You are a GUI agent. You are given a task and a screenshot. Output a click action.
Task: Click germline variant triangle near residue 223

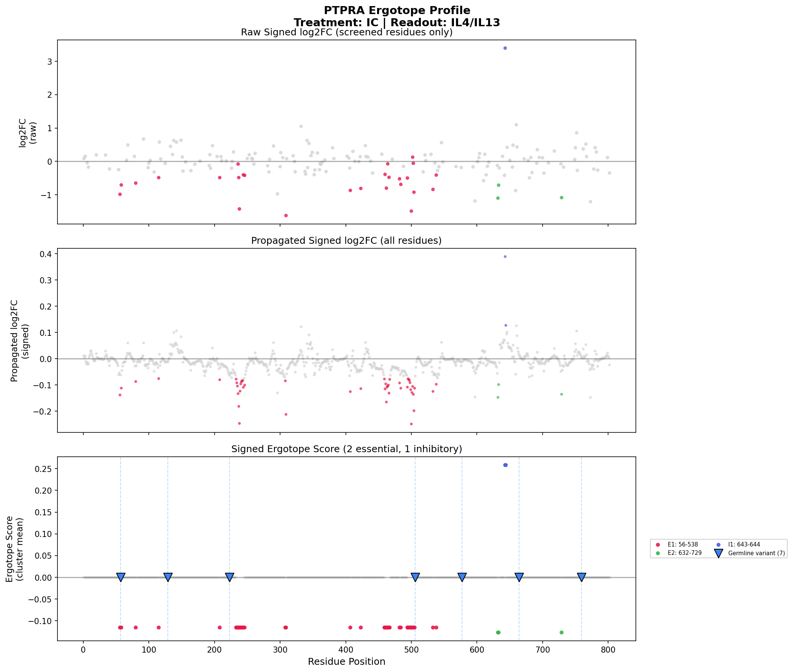coord(229,577)
